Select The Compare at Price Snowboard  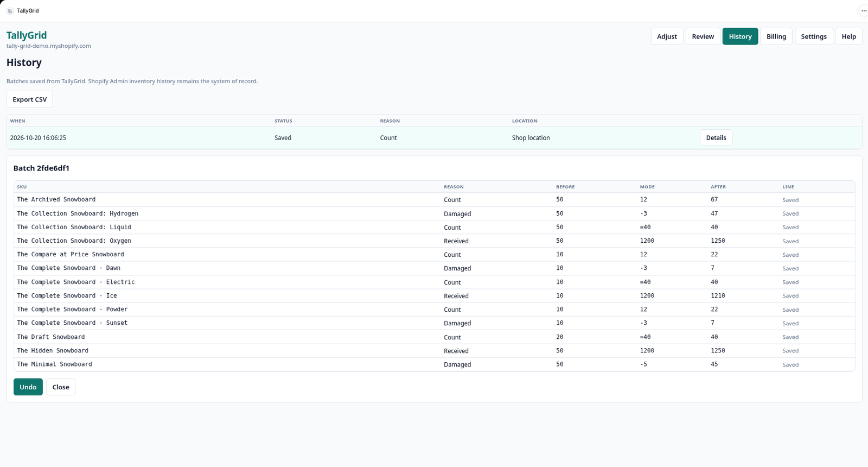pyautogui.click(x=71, y=254)
